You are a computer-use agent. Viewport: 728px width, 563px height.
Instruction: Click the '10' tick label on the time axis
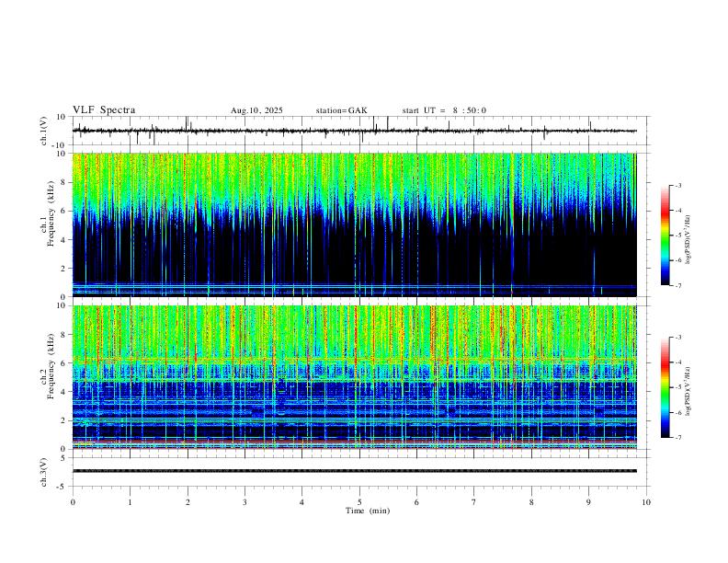tap(646, 502)
